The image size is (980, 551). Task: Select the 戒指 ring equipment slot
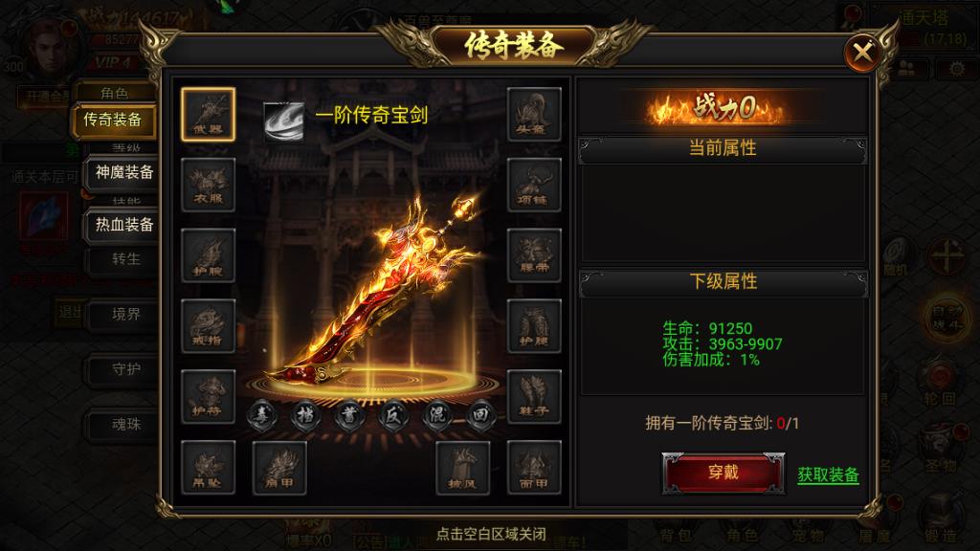click(208, 326)
